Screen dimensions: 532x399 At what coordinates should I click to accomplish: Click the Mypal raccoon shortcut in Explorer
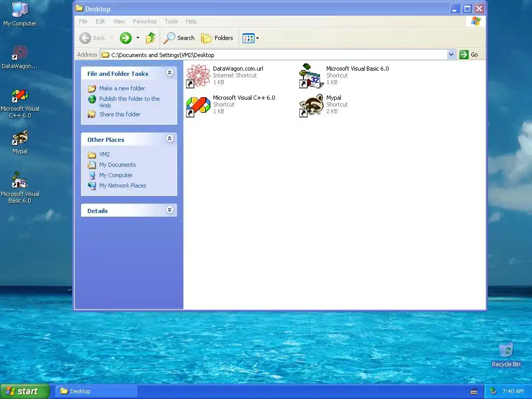pyautogui.click(x=311, y=105)
